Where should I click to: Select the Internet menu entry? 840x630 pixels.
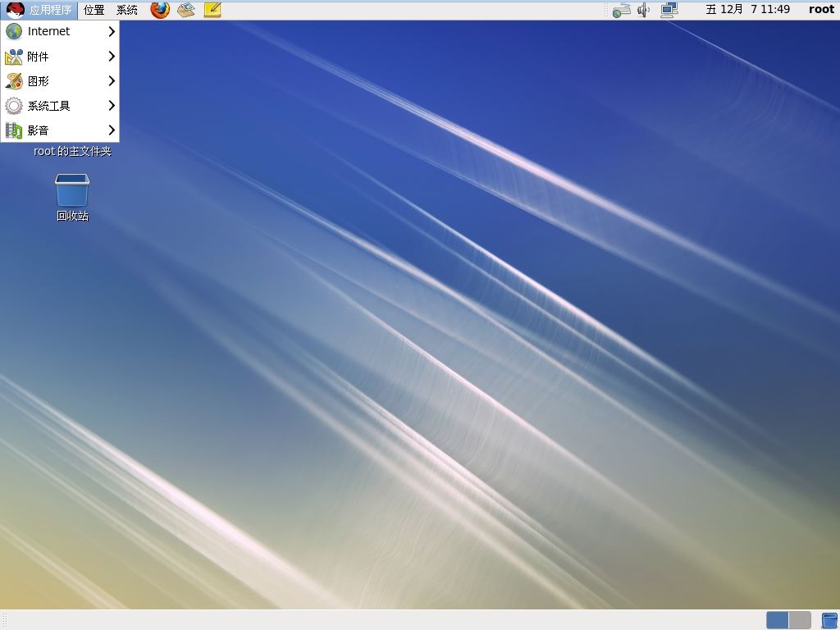60,31
